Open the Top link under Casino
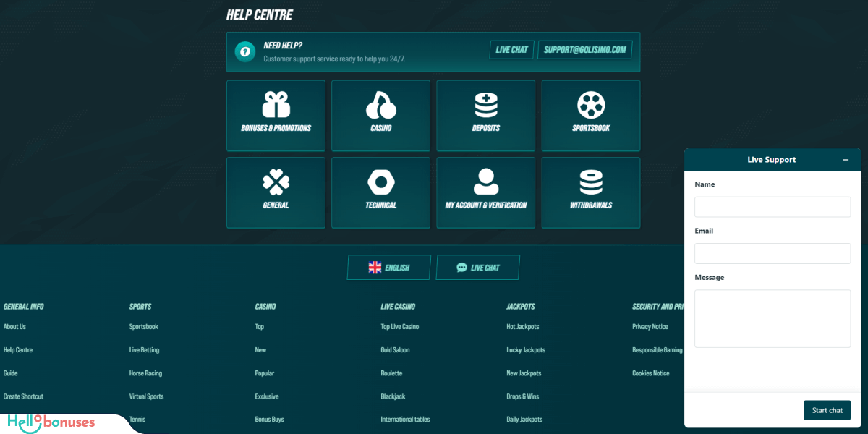Viewport: 868px width, 434px height. [x=260, y=327]
